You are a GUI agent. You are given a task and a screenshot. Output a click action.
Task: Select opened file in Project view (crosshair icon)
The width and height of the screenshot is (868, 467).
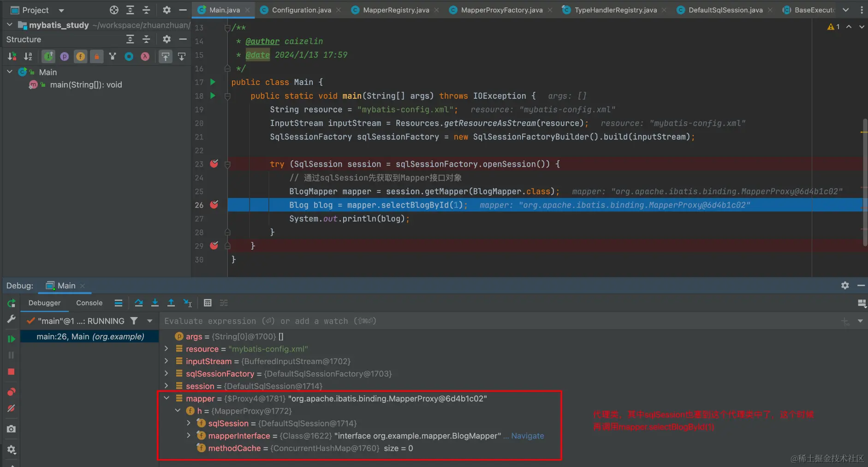click(x=114, y=10)
